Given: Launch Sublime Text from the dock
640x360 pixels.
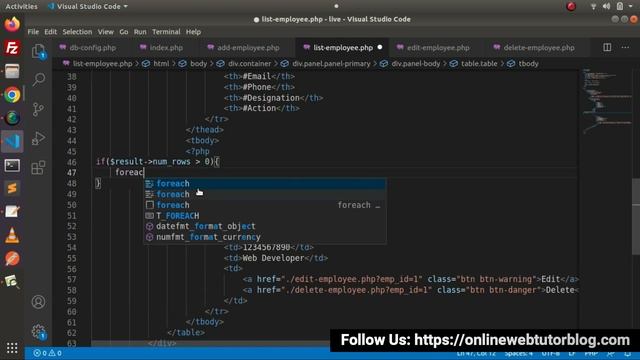Looking at the screenshot, I should pos(12,188).
